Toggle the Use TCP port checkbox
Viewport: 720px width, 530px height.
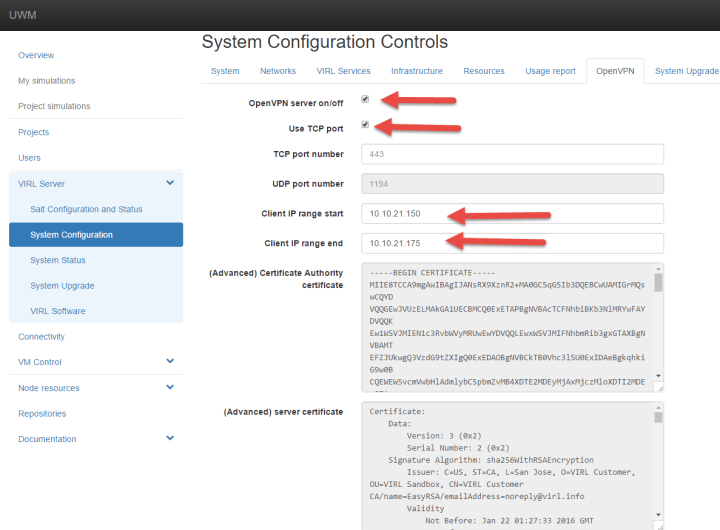[x=365, y=124]
